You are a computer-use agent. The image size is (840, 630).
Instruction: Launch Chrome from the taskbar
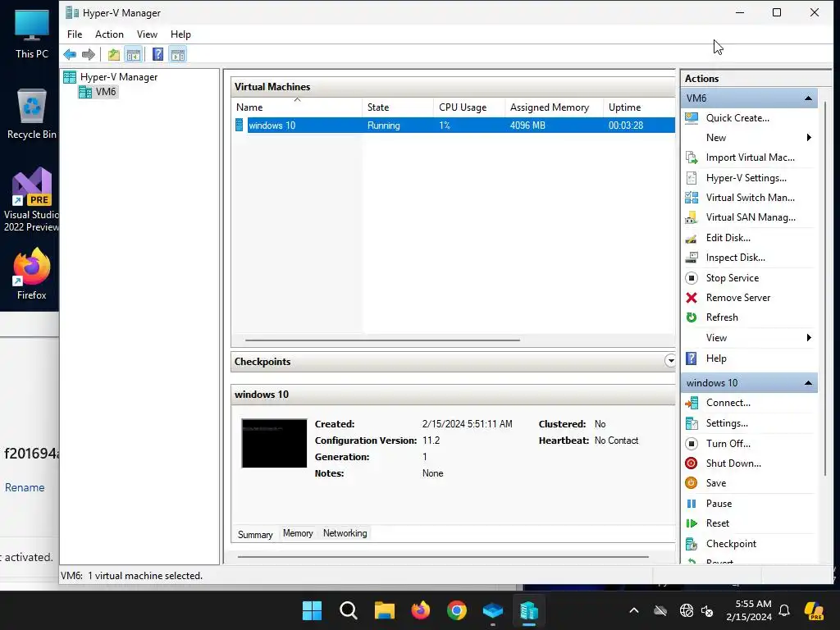pyautogui.click(x=456, y=610)
